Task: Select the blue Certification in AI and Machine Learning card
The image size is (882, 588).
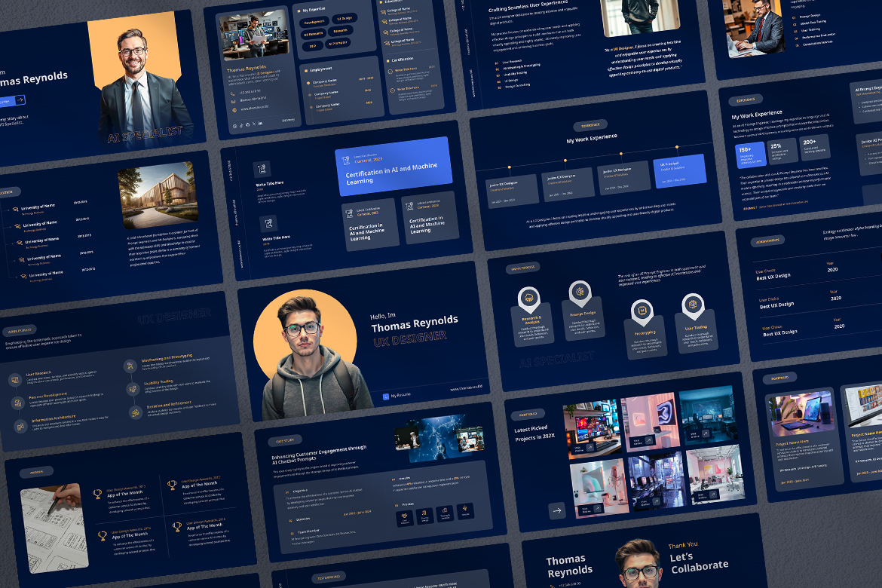Action: (394, 167)
